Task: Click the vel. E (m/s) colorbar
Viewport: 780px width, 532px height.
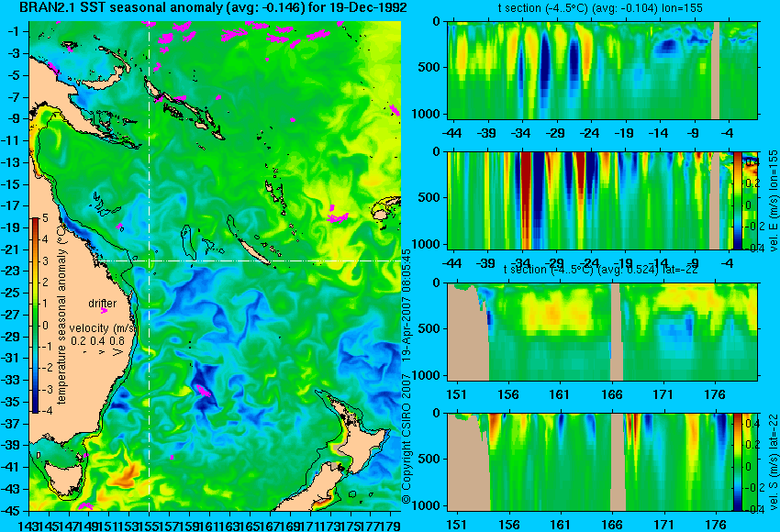Action: [x=737, y=200]
